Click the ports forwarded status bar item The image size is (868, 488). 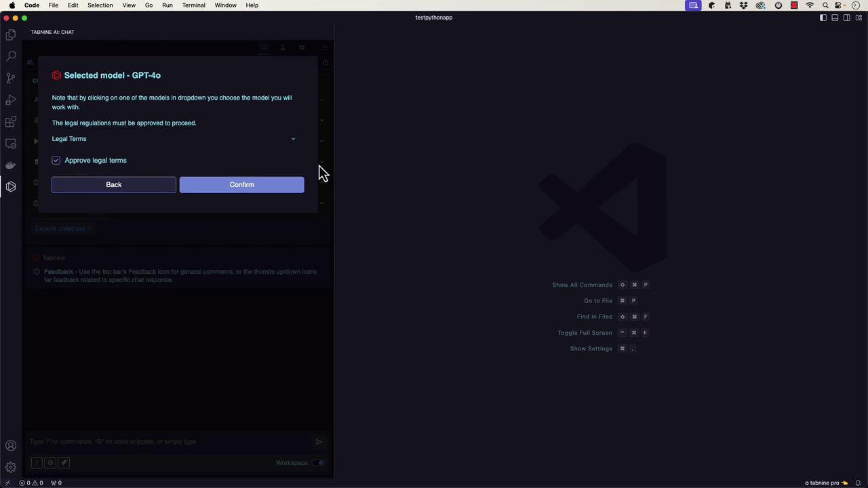(56, 483)
